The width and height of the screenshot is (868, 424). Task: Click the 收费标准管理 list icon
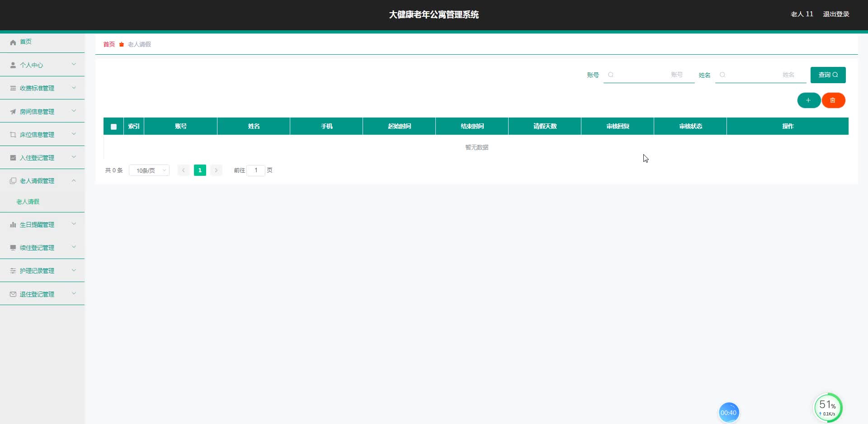(13, 88)
